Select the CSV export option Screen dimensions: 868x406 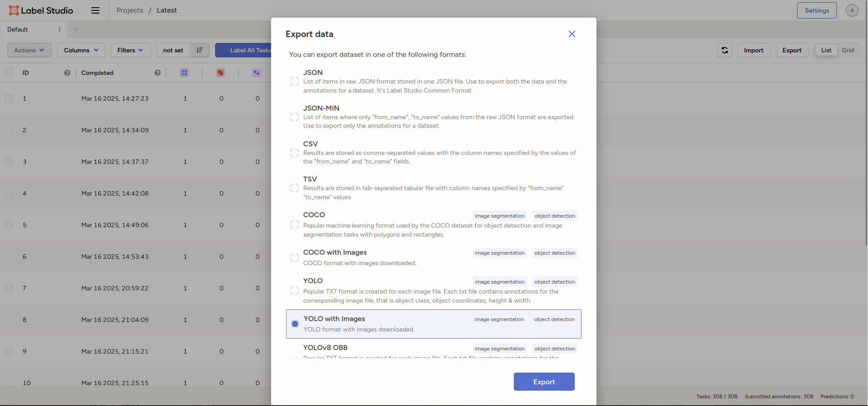point(295,153)
